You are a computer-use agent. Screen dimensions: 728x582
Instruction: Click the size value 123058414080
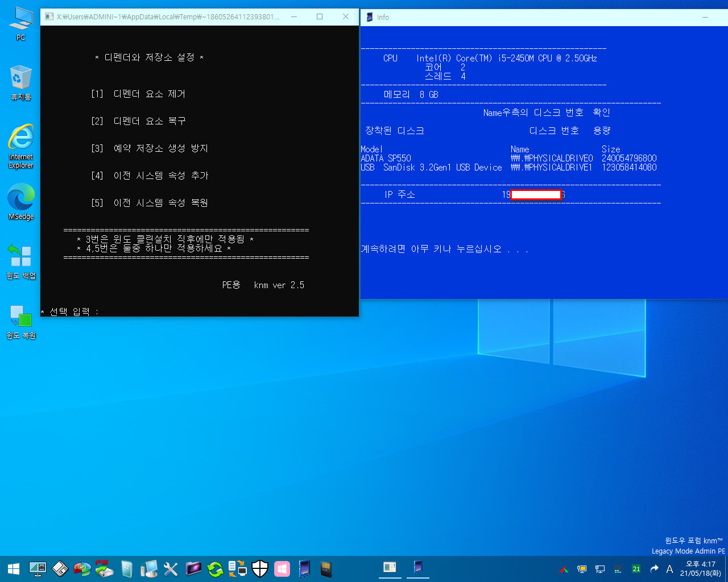[629, 167]
